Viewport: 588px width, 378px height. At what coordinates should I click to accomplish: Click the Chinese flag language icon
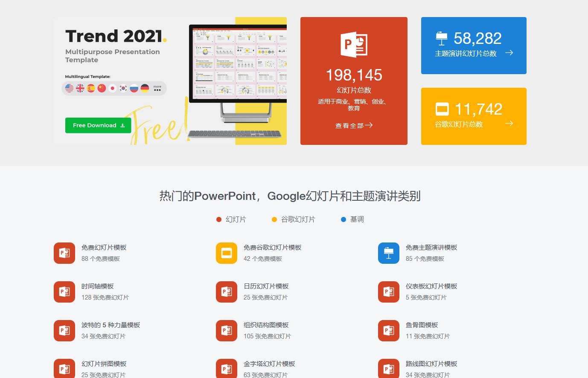[102, 88]
